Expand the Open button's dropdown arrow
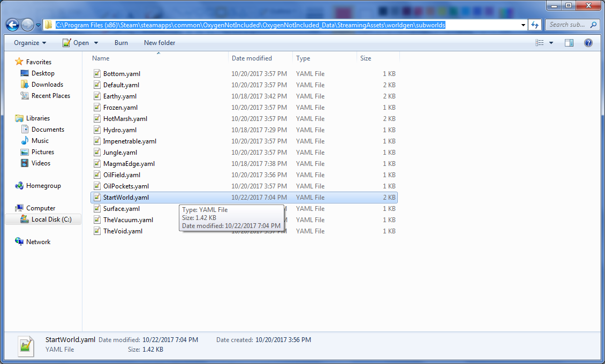The height and width of the screenshot is (364, 605). 96,43
